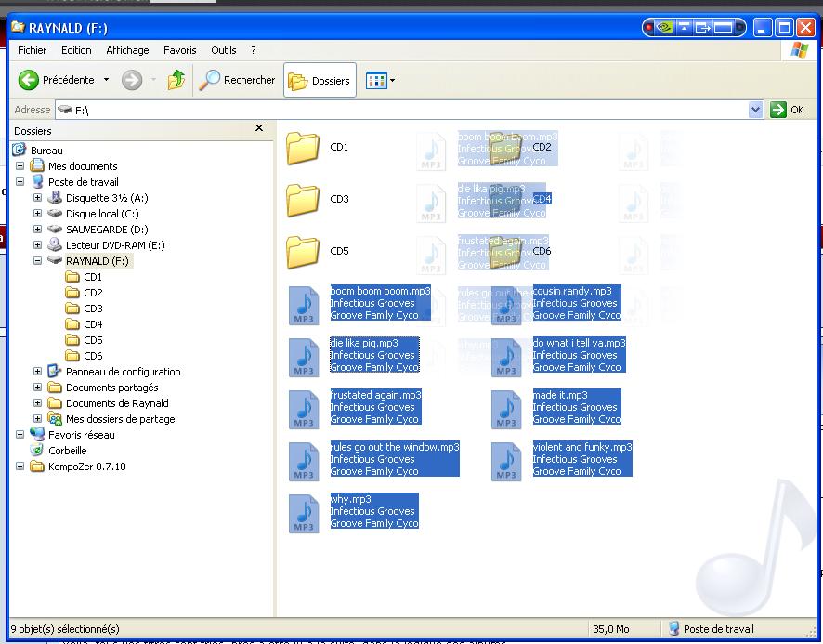Click the Panneau de configuration icon

[55, 372]
